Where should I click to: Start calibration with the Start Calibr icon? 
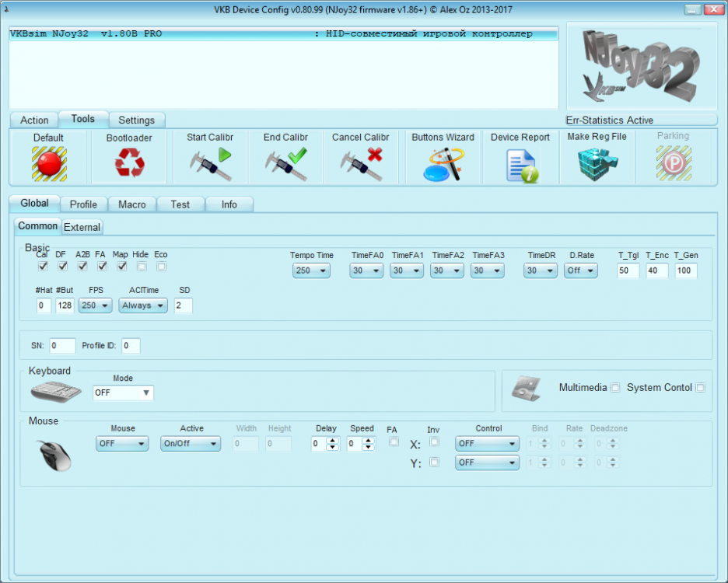tap(210, 164)
